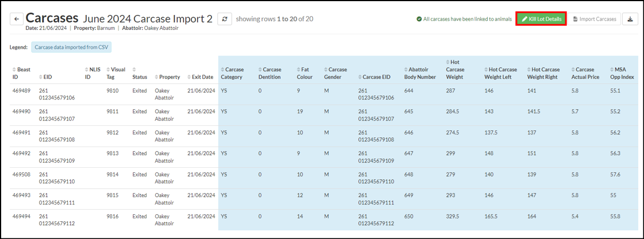Viewport: 644px width, 239px height.
Task: Click Hot Carcase Weight 284.5
Action: tap(453, 111)
